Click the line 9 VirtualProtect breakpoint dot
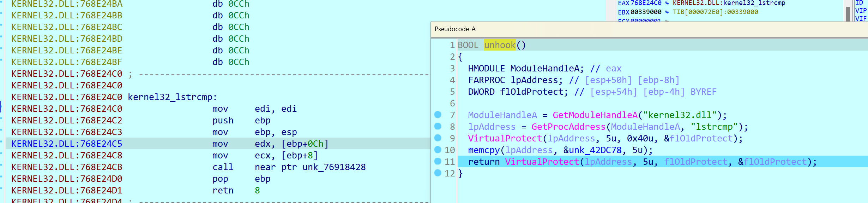The image size is (868, 203). [x=438, y=138]
